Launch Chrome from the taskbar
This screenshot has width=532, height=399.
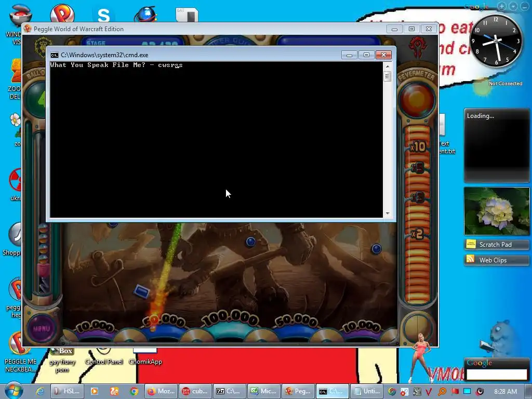134,391
